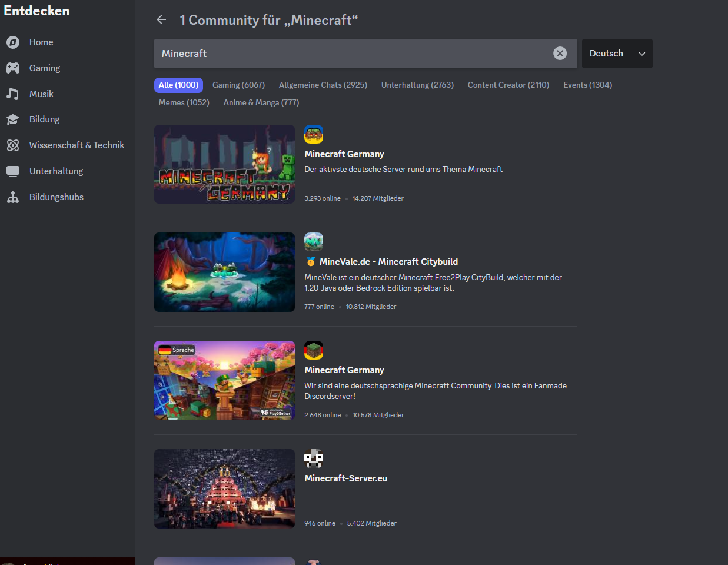Click the "2.648 online" count
Viewport: 728px width, 565px height.
point(323,416)
